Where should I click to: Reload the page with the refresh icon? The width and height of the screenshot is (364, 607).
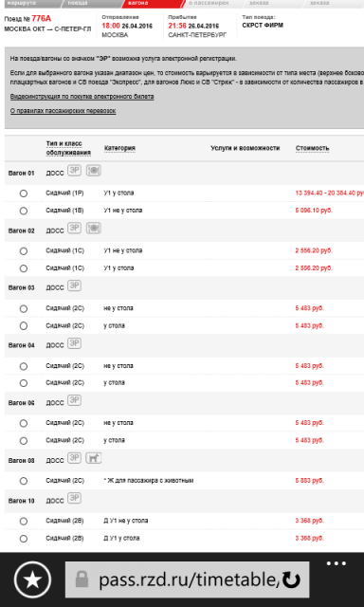tap(291, 579)
